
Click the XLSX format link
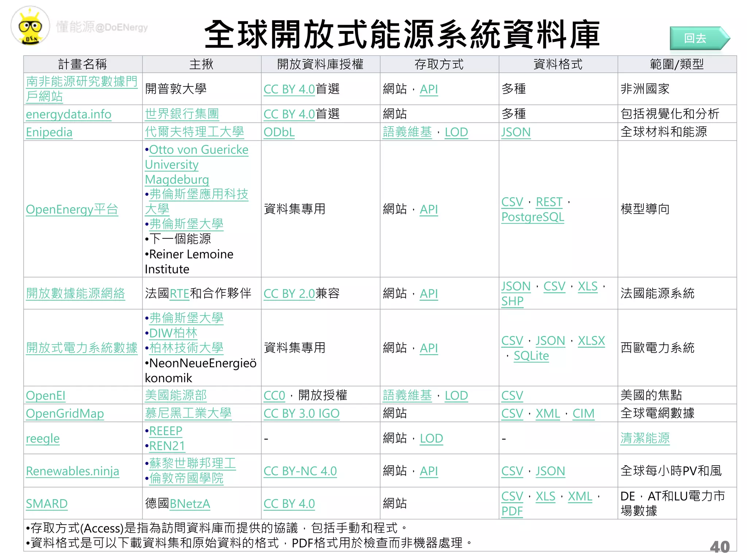click(592, 341)
